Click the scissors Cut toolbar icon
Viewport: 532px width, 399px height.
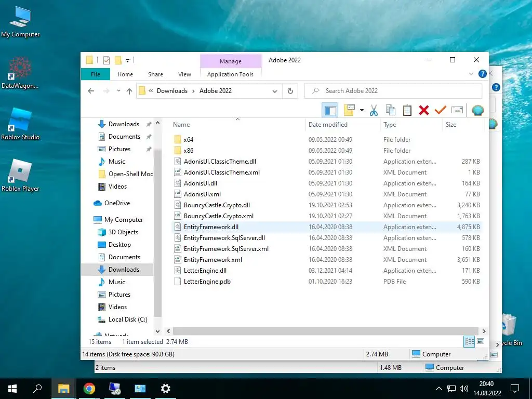(374, 110)
